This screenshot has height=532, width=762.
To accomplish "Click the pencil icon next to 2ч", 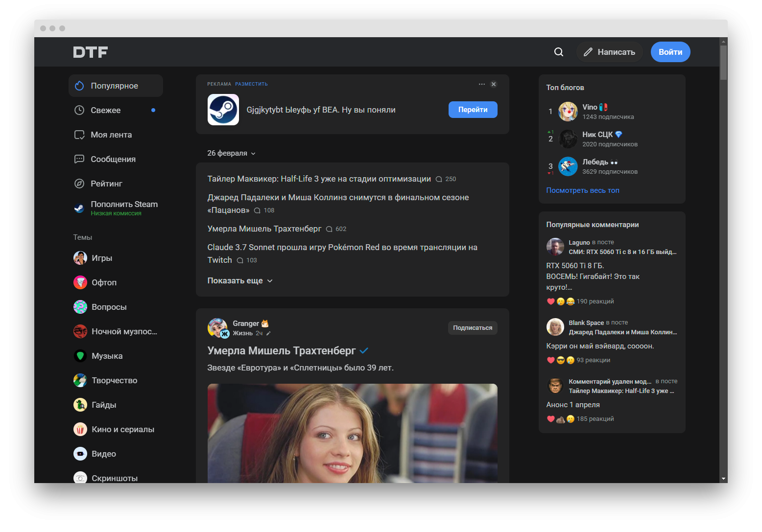I will 268,333.
